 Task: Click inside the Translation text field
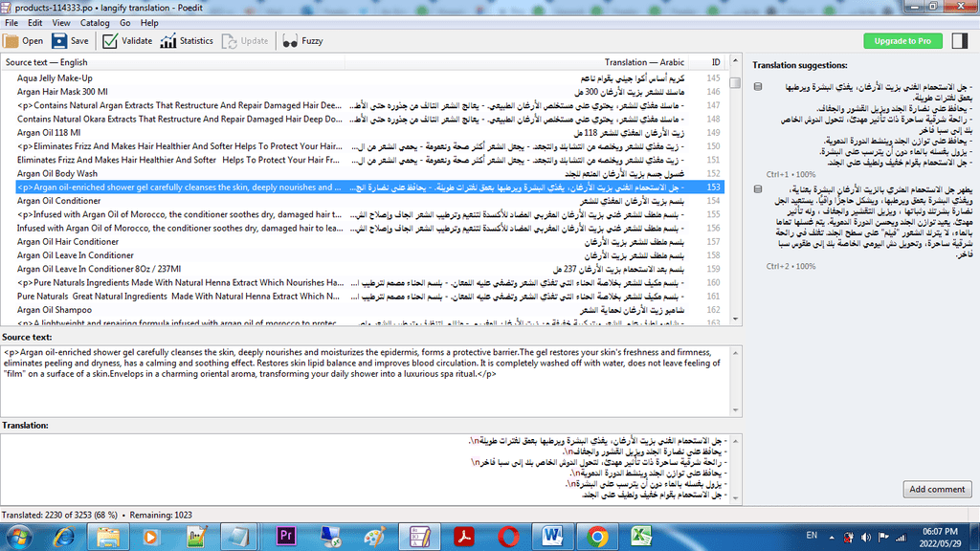point(365,469)
